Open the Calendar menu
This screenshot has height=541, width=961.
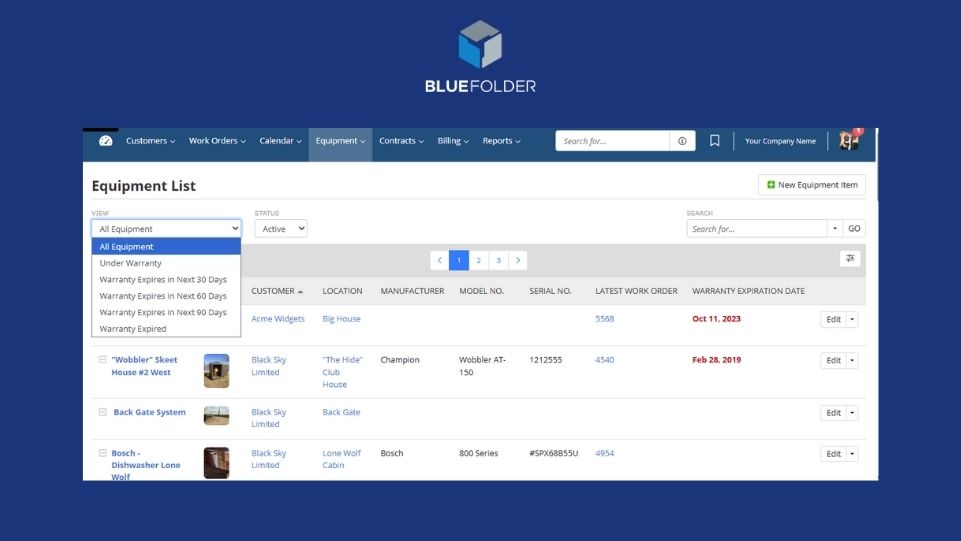pyautogui.click(x=280, y=141)
